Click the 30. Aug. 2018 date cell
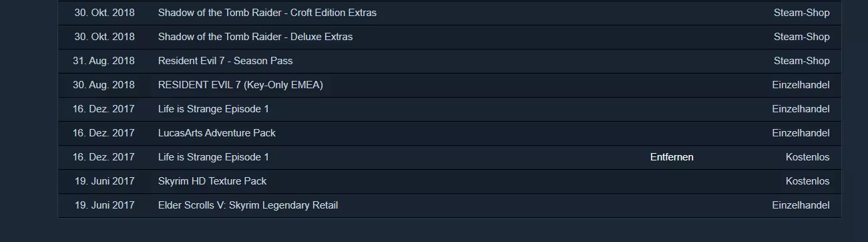 click(103, 85)
